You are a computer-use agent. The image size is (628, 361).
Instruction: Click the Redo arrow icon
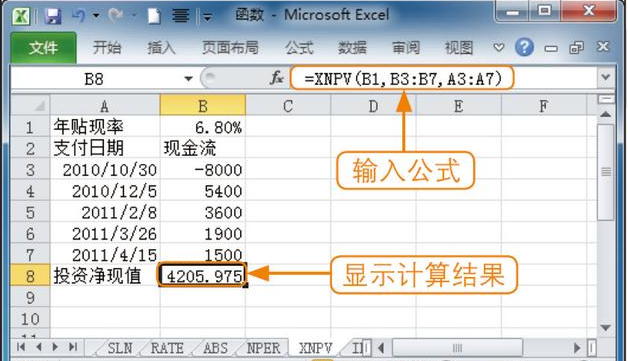pyautogui.click(x=116, y=16)
